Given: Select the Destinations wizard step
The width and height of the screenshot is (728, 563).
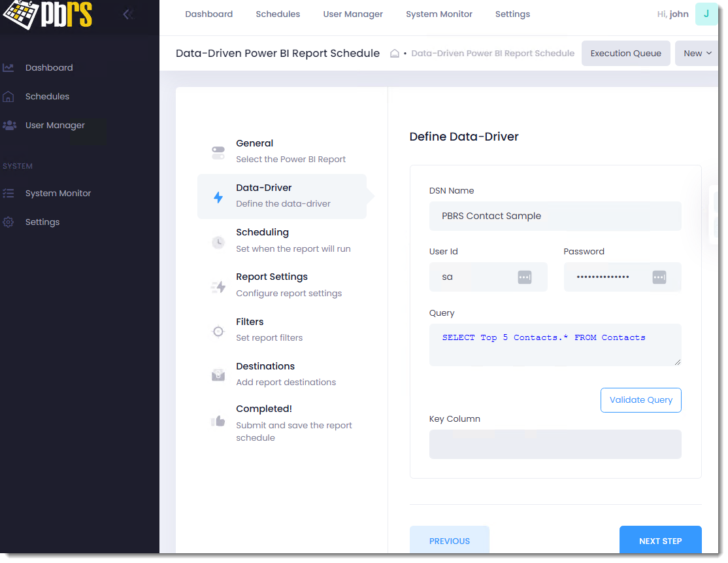Looking at the screenshot, I should (x=282, y=375).
